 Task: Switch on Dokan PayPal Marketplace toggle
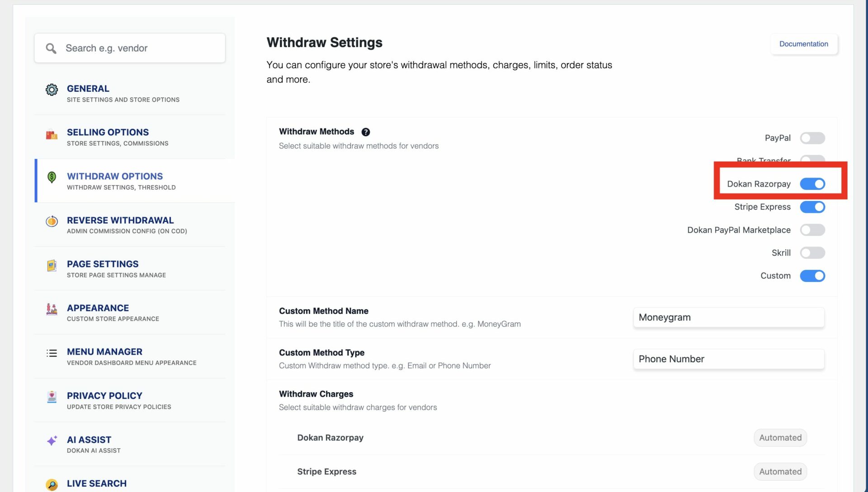pyautogui.click(x=812, y=230)
